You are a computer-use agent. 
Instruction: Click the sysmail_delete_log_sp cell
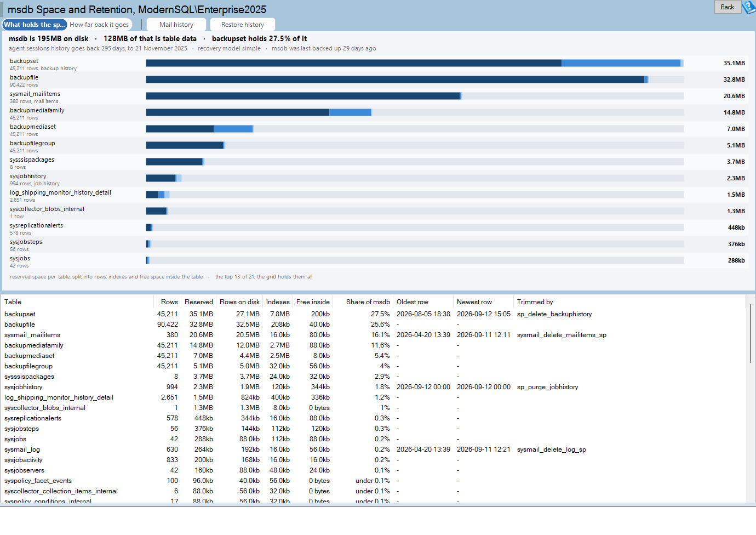point(552,449)
